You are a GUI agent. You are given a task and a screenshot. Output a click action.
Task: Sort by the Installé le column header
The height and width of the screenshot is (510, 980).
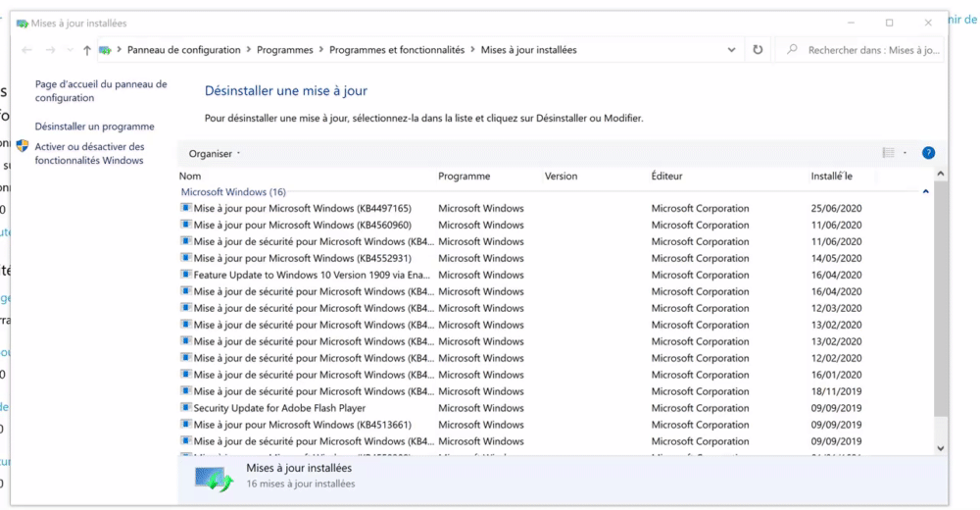tap(831, 177)
